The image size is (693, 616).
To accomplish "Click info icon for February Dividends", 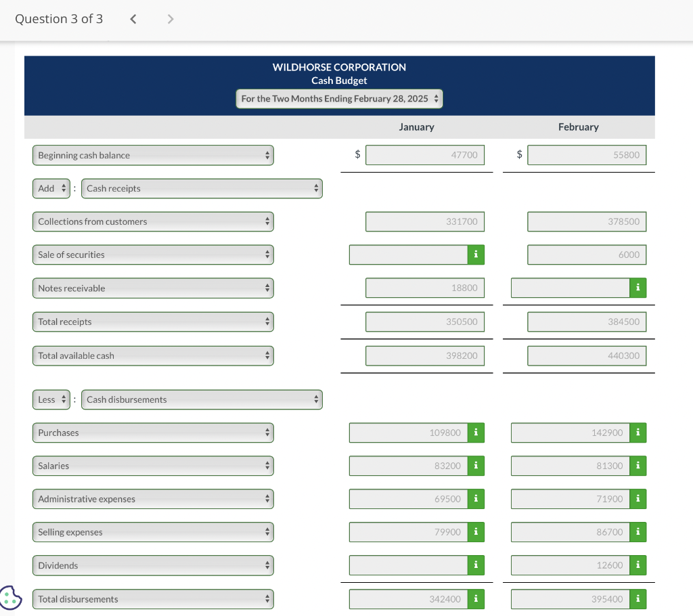I will [x=638, y=565].
